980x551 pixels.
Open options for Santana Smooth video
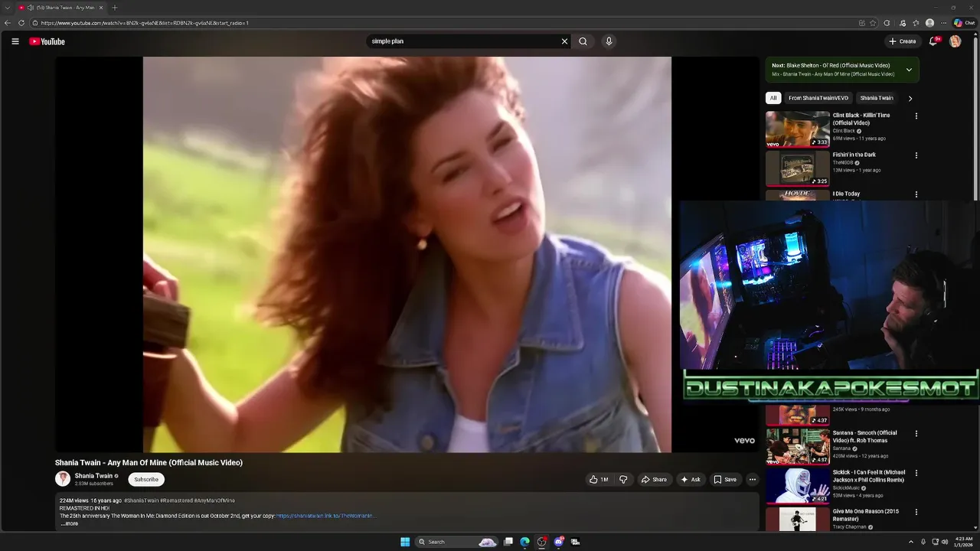click(x=916, y=434)
